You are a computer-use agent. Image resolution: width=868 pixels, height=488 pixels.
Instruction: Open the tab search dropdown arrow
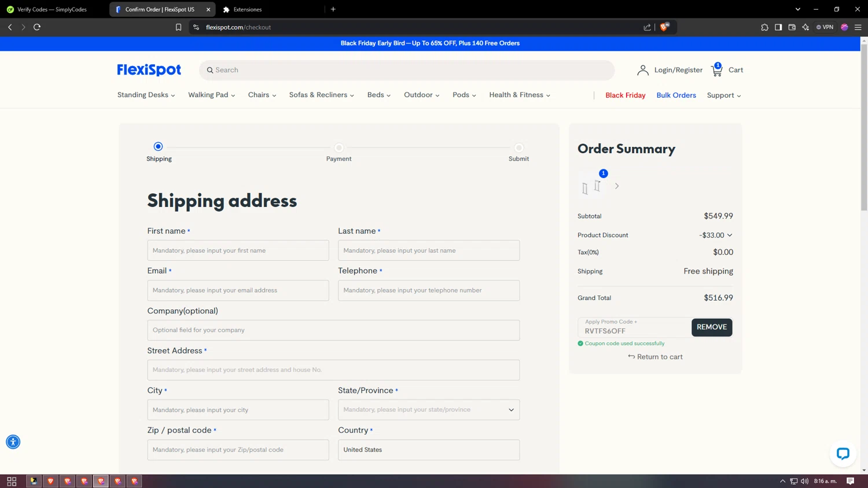798,9
